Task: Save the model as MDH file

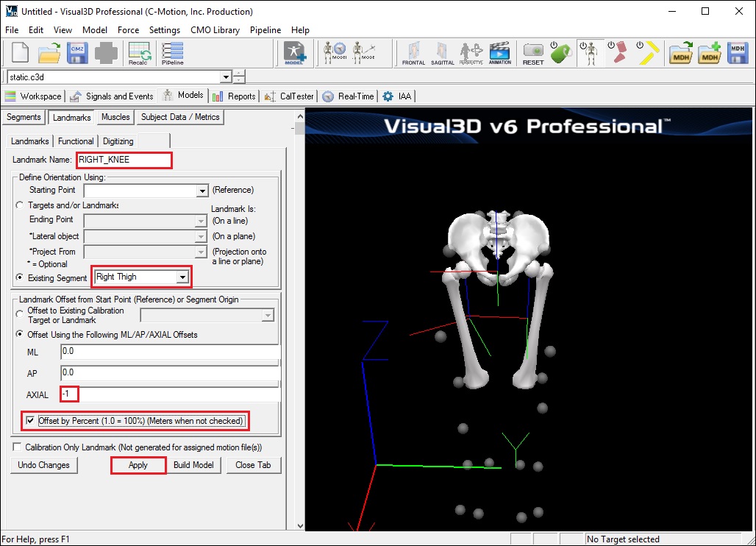Action: pos(738,53)
